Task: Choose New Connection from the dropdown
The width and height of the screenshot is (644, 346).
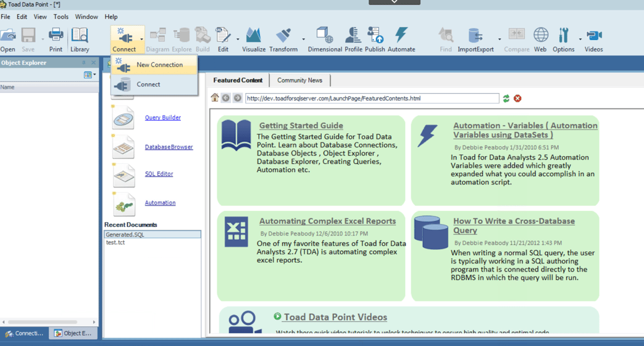Action: point(154,65)
